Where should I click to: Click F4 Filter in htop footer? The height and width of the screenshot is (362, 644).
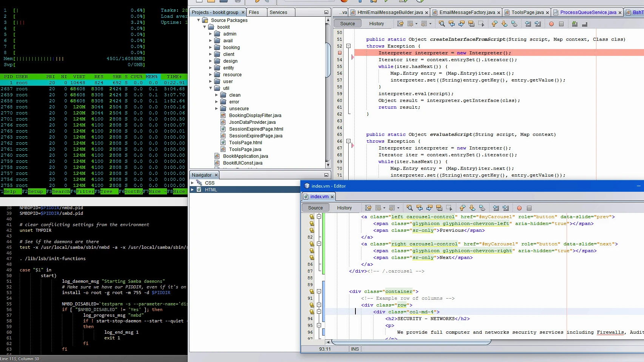[x=82, y=192]
